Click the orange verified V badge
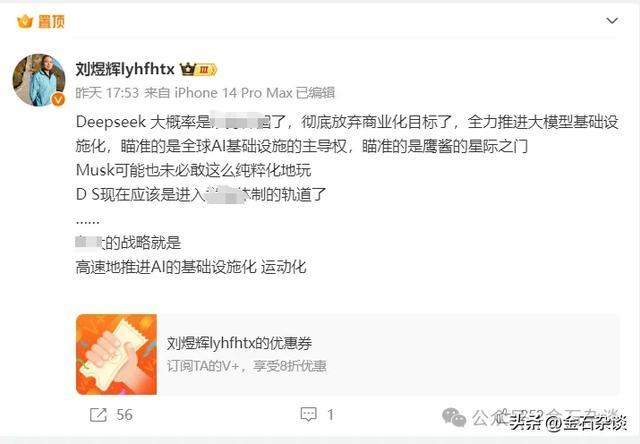 pyautogui.click(x=58, y=99)
